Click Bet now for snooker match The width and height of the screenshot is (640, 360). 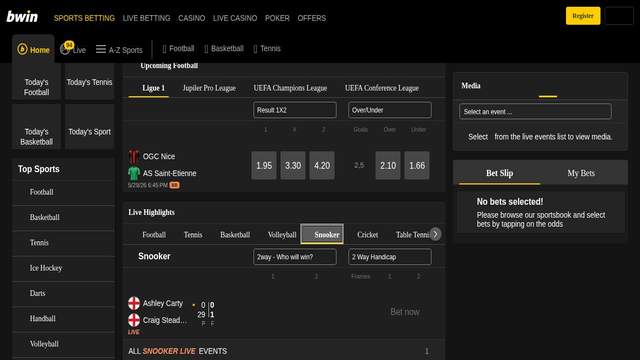coord(405,312)
